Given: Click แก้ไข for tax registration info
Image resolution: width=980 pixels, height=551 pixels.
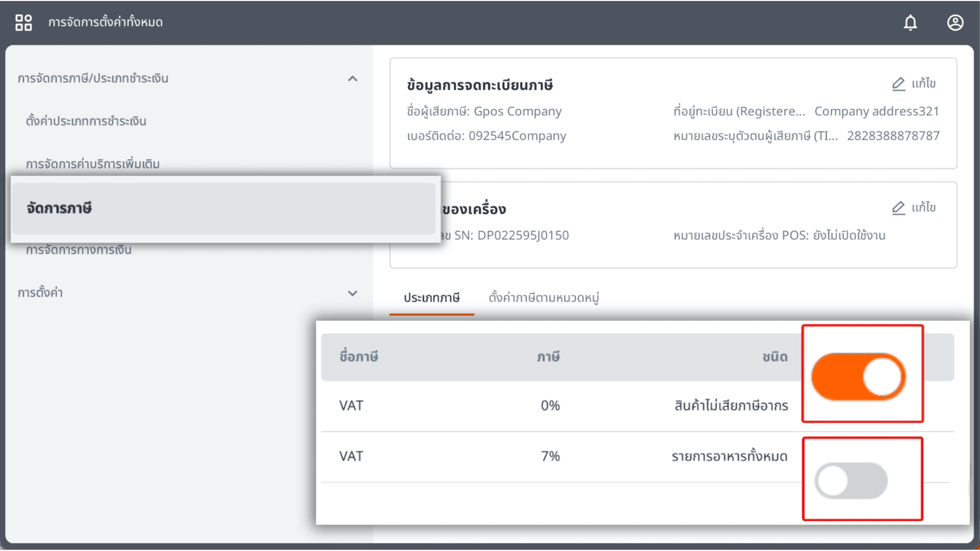Looking at the screenshot, I should 923,84.
